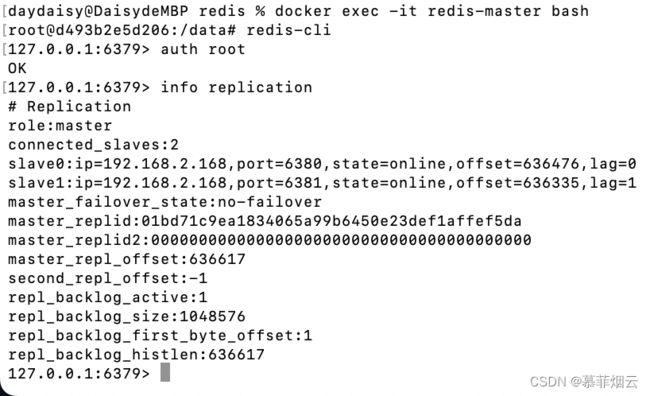Click the role:master line
The image size is (650, 396).
click(60, 126)
